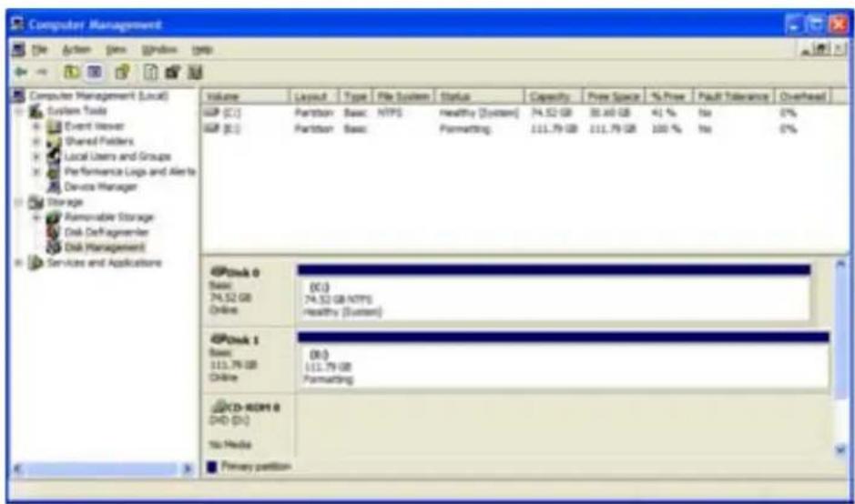Viewport: 855px width, 504px height.
Task: Sort by the Overhead column header
Action: (802, 96)
